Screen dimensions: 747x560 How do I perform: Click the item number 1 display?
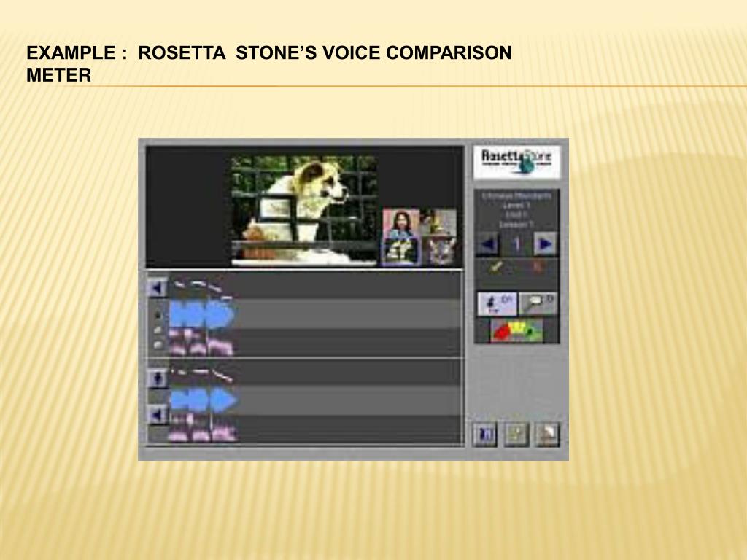tap(516, 245)
